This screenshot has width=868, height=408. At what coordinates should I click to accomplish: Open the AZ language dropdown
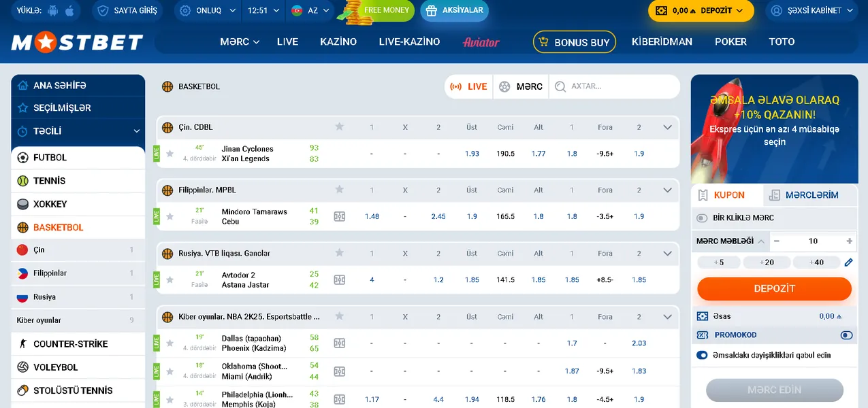311,11
